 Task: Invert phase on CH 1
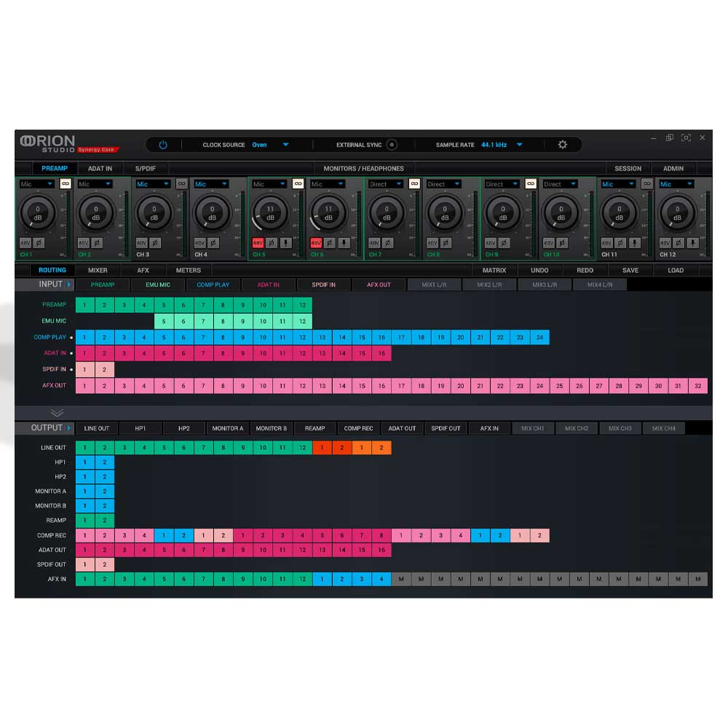point(39,243)
